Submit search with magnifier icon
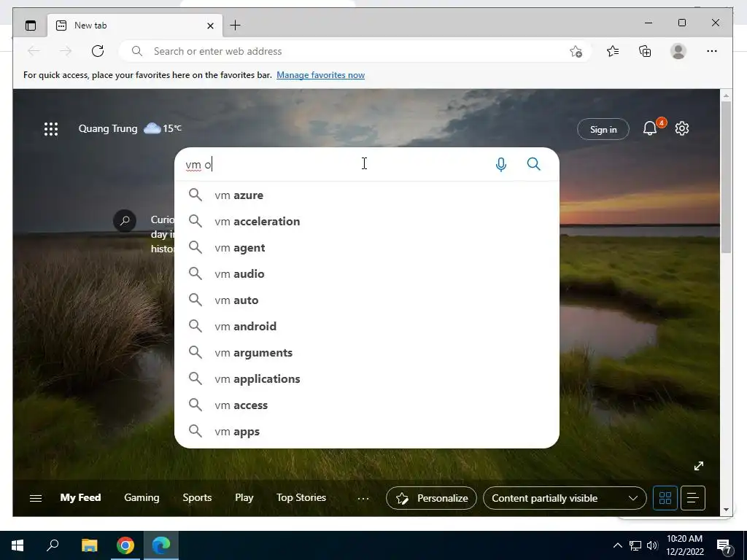This screenshot has width=747, height=560. [533, 164]
